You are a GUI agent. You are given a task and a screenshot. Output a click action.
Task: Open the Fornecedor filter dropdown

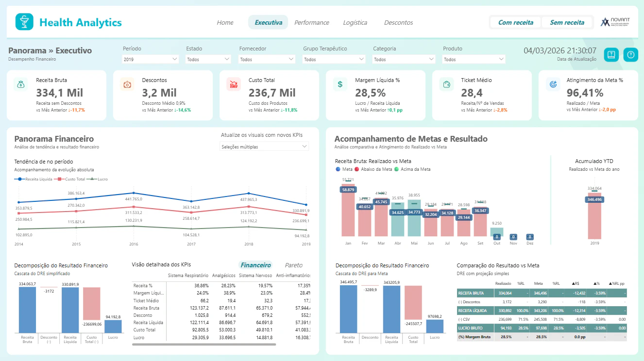(267, 59)
